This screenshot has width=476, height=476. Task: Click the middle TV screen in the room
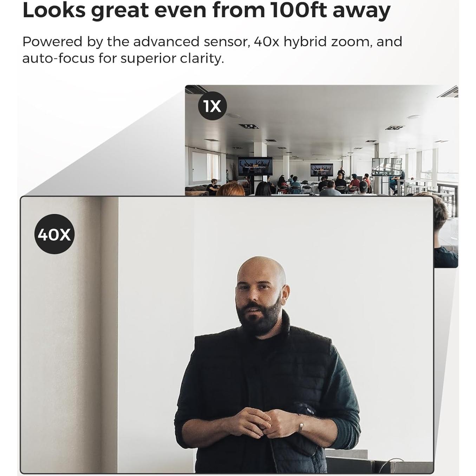[x=321, y=170]
